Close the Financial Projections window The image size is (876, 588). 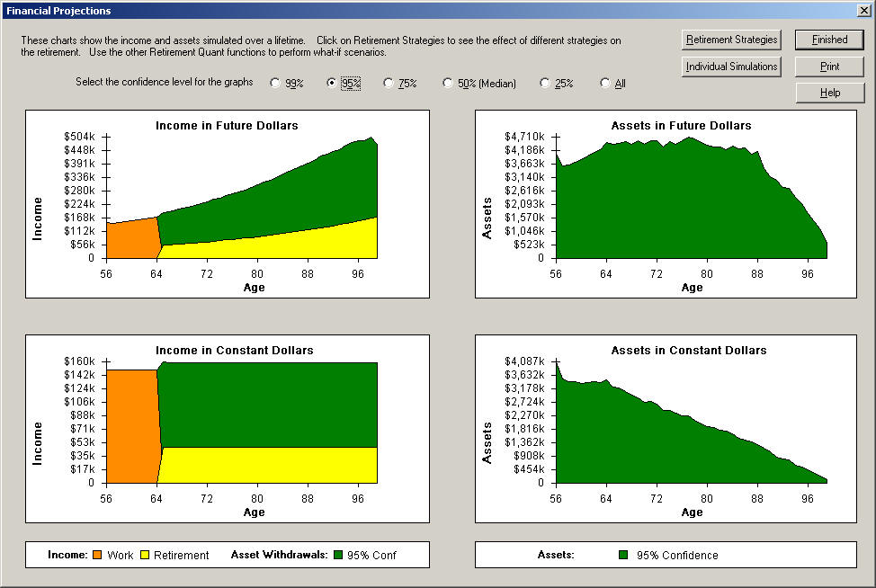863,11
